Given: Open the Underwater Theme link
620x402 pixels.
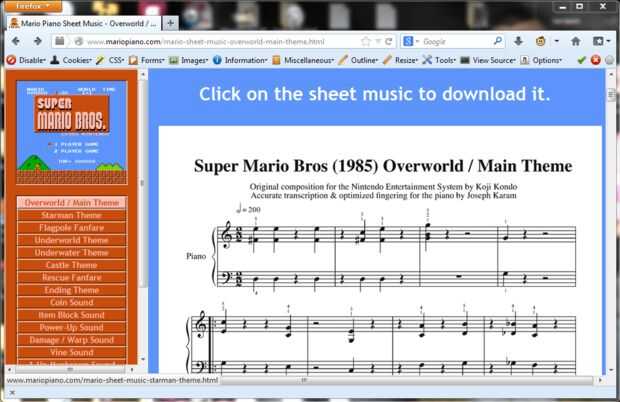Looking at the screenshot, I should 72,253.
